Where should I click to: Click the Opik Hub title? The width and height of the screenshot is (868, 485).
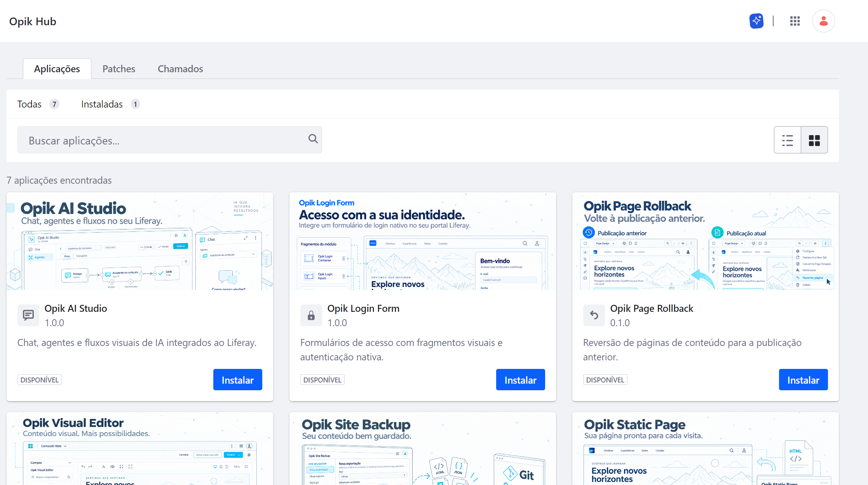point(33,21)
